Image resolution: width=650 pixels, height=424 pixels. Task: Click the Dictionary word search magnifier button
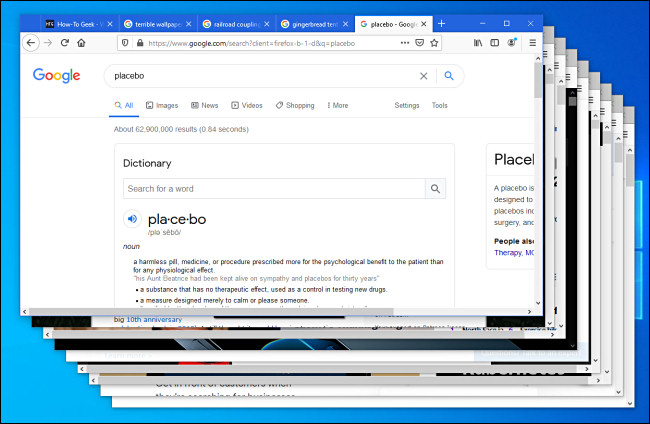tap(435, 189)
